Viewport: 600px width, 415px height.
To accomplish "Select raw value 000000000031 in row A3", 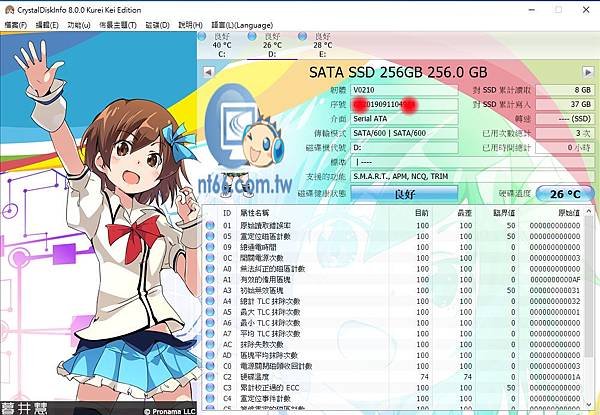I will 555,290.
